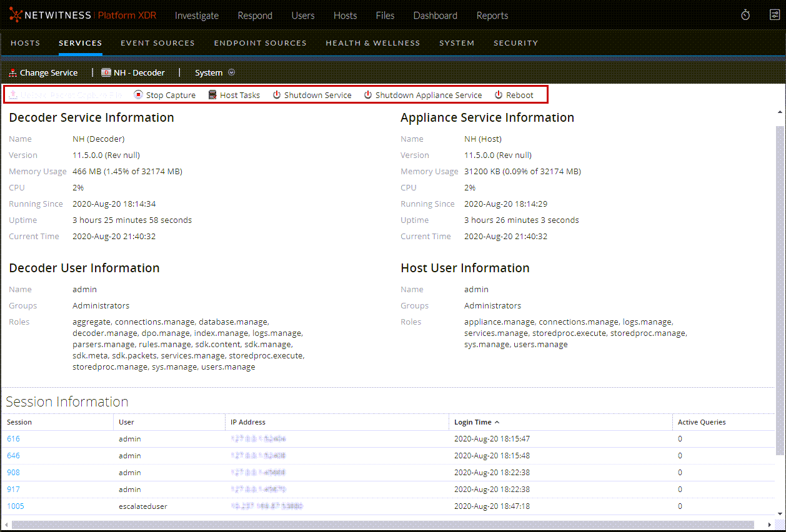
Task: Click the Reboot power icon
Action: [498, 94]
